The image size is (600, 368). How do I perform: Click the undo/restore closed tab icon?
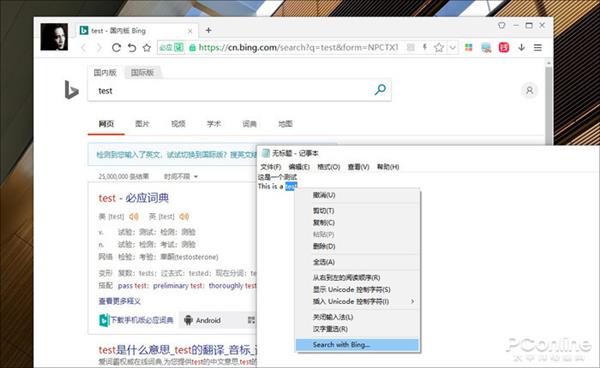(x=132, y=48)
